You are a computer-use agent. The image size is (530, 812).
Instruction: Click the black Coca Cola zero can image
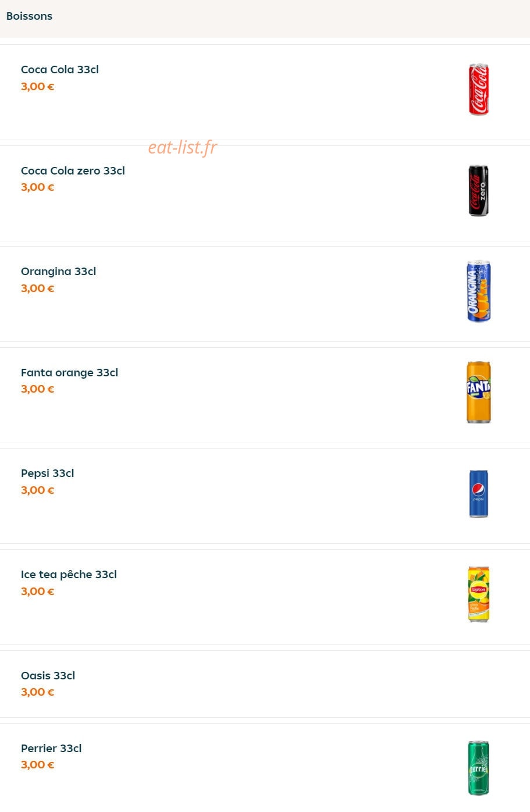click(478, 191)
